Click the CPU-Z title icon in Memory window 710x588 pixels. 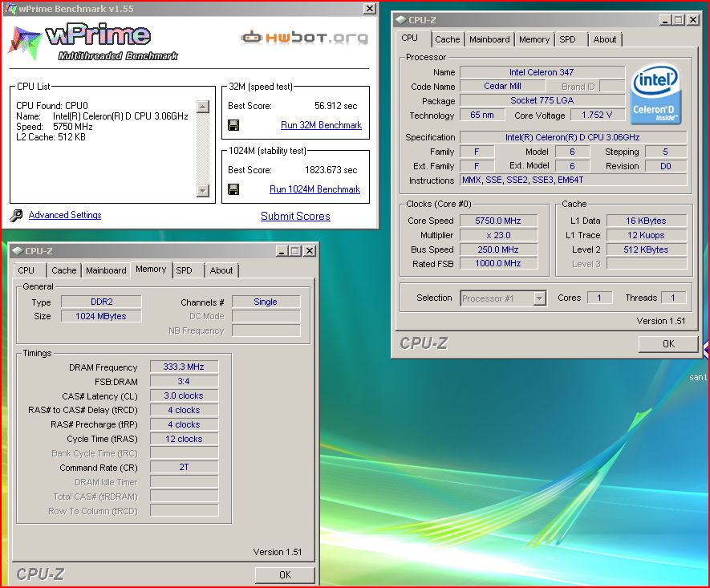(x=17, y=251)
